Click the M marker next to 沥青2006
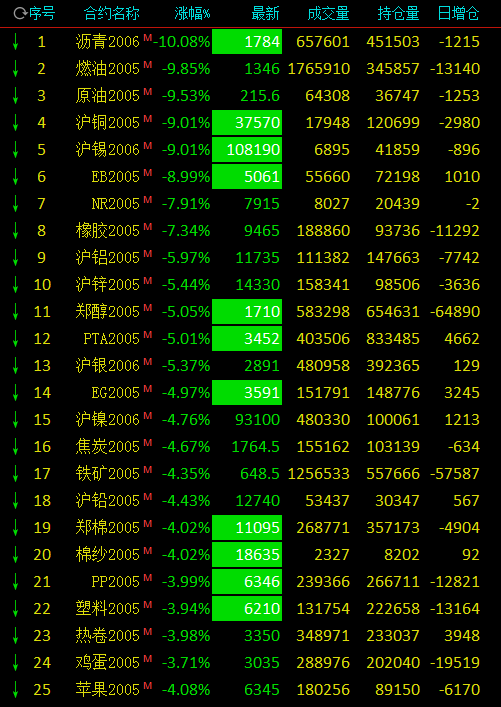The height and width of the screenshot is (707, 501). tap(147, 38)
